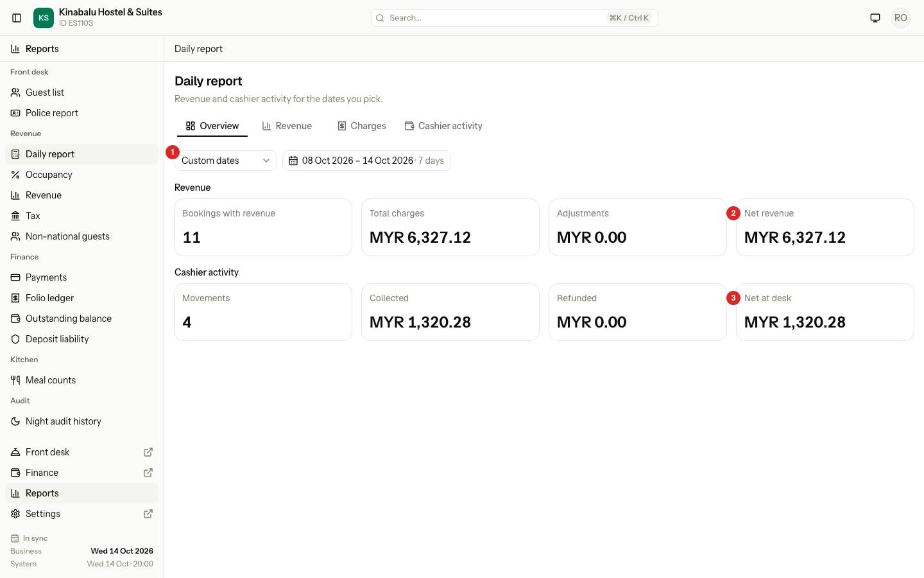Click the Occupancy percent icon

[15, 175]
